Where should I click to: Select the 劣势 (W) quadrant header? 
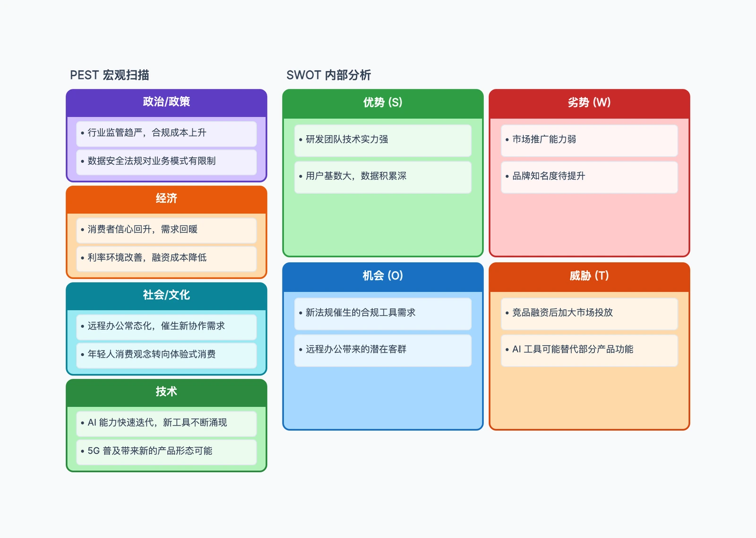point(589,103)
